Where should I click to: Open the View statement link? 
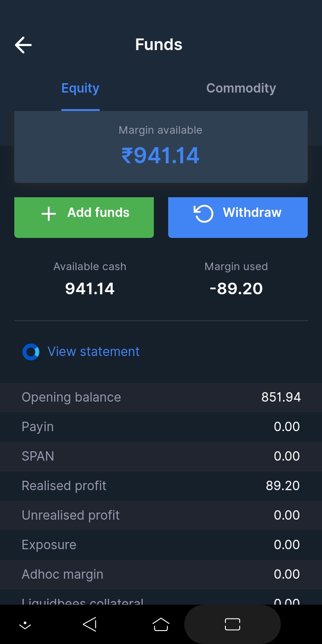[93, 352]
